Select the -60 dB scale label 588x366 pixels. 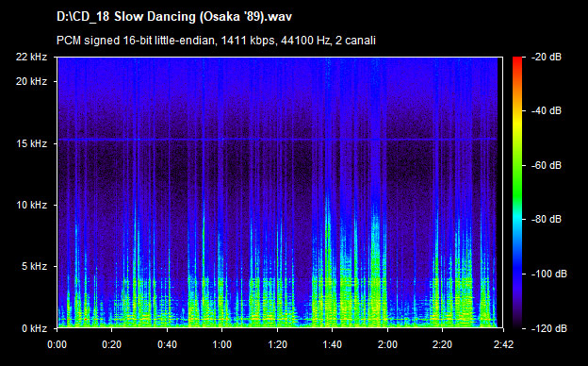point(547,165)
